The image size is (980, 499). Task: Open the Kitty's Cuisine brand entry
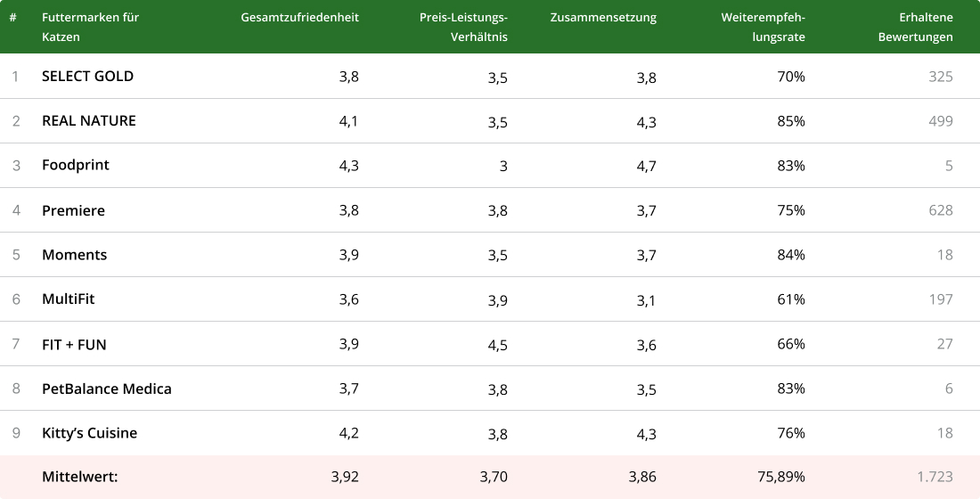89,433
